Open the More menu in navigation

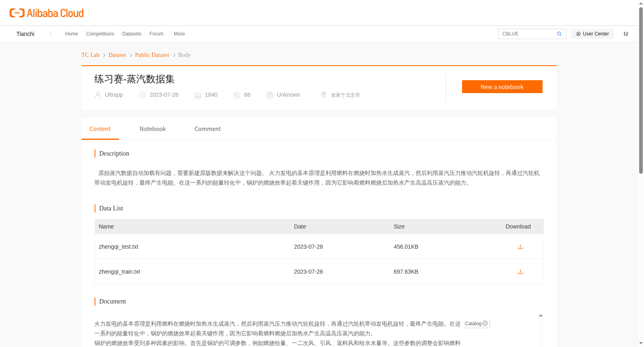[x=180, y=34]
